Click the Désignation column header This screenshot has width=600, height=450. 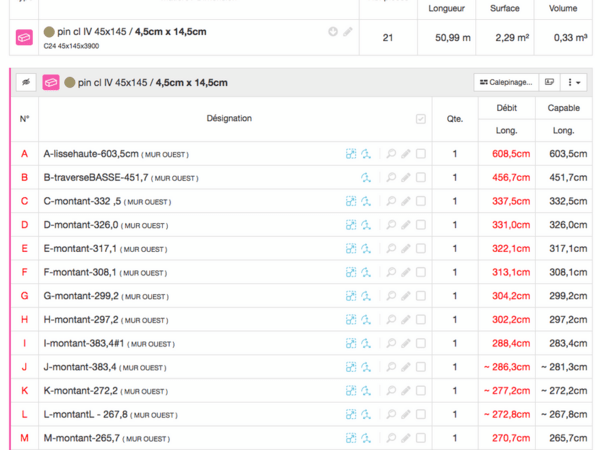pyautogui.click(x=229, y=119)
